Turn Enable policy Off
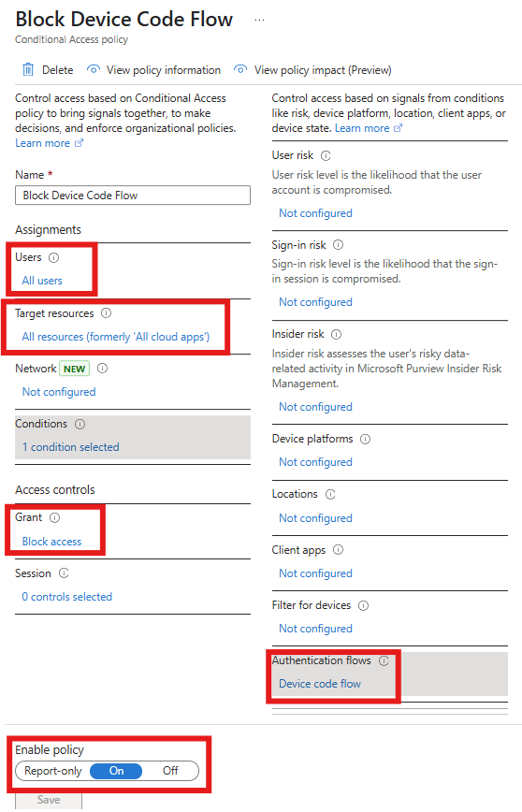 pyautogui.click(x=170, y=771)
